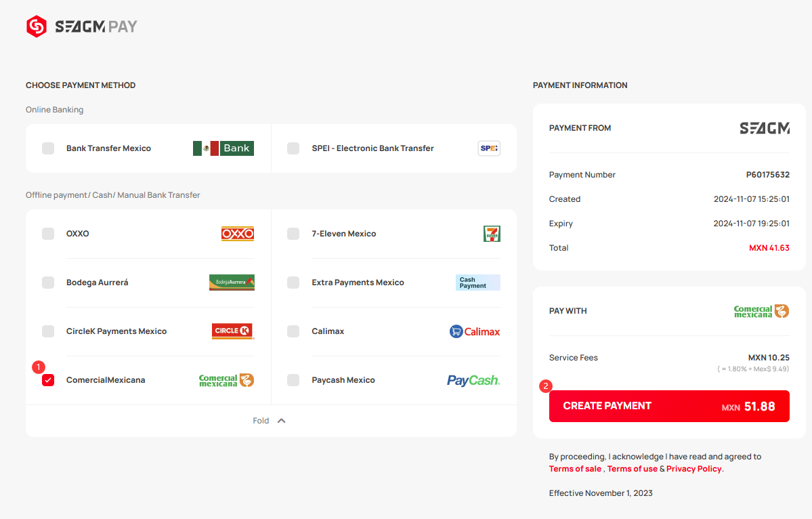Viewport: 812px width, 519px height.
Task: Click the OXXO logo
Action: coord(238,234)
